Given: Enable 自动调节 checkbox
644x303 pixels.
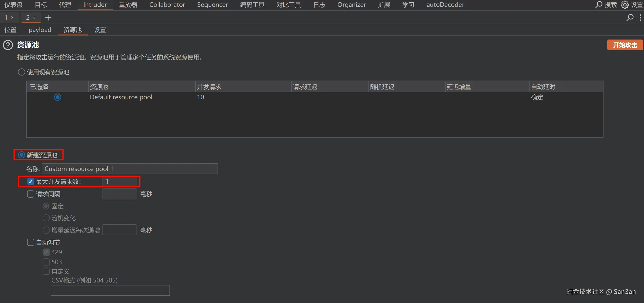Looking at the screenshot, I should tap(31, 242).
